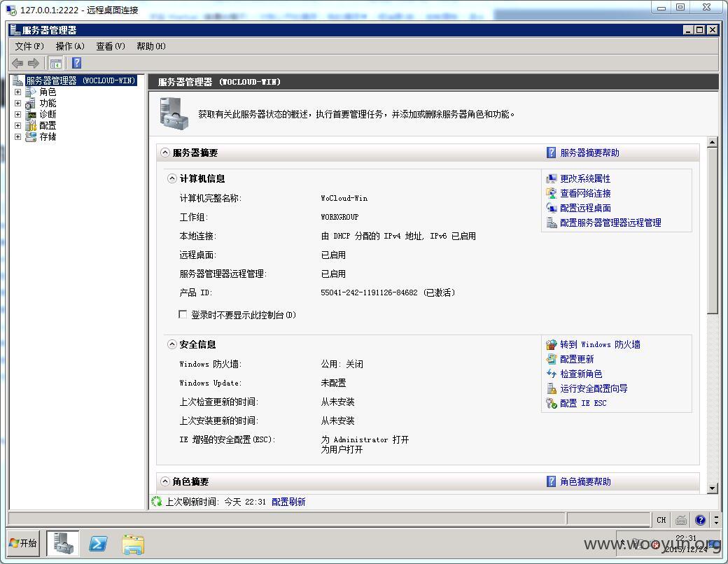The width and height of the screenshot is (728, 564).
Task: Expand the 配置 tree node
Action: [17, 125]
